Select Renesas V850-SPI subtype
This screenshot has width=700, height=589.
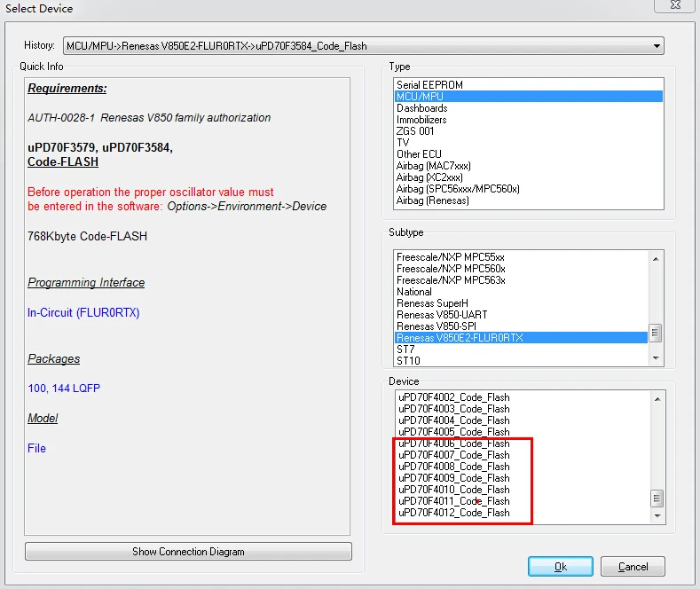click(x=521, y=326)
